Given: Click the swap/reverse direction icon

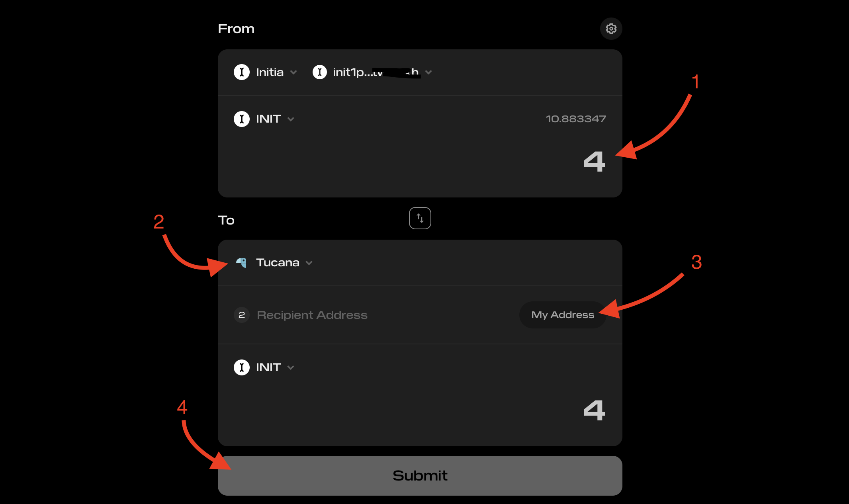Looking at the screenshot, I should 420,218.
